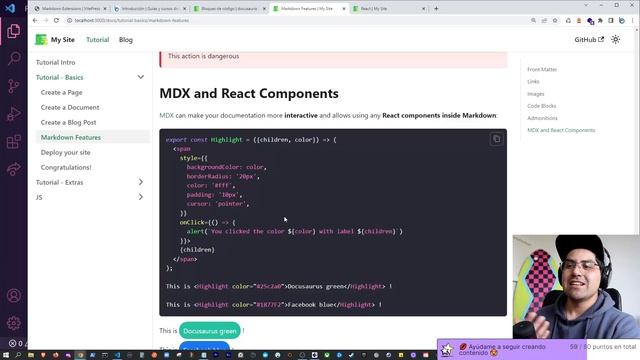Collapse the Tutorial - Basics category chevron
640x360 pixels.
click(x=140, y=77)
